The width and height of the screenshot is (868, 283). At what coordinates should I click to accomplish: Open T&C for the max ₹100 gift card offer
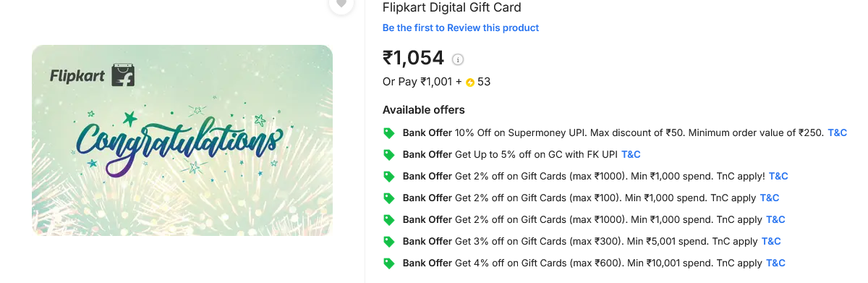[x=770, y=198]
